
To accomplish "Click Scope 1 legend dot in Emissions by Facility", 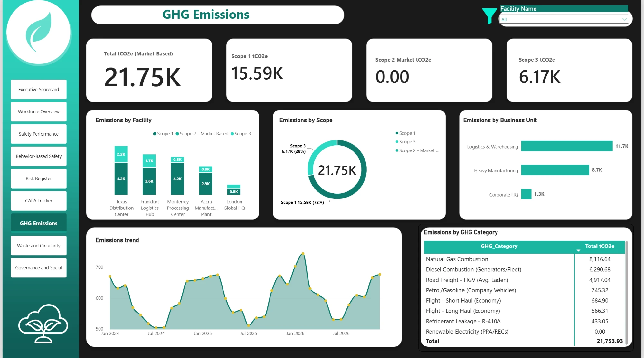I will coord(155,134).
